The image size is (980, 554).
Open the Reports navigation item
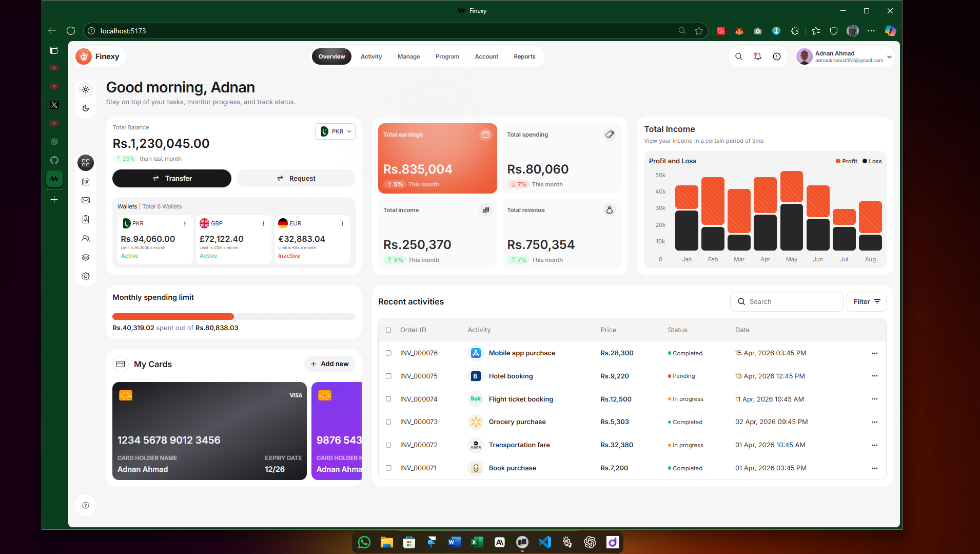click(x=524, y=56)
